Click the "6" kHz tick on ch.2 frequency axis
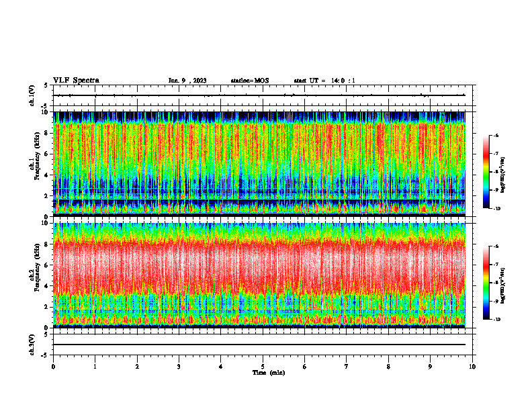Viewport: 532px width, 411px height. 47,265
